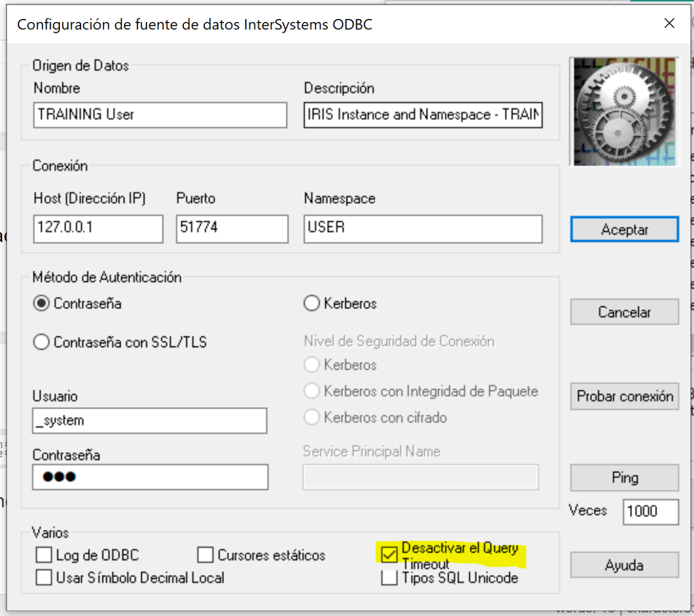Image resolution: width=694 pixels, height=616 pixels.
Task: Select the Namespace field with USER
Action: pos(422,228)
